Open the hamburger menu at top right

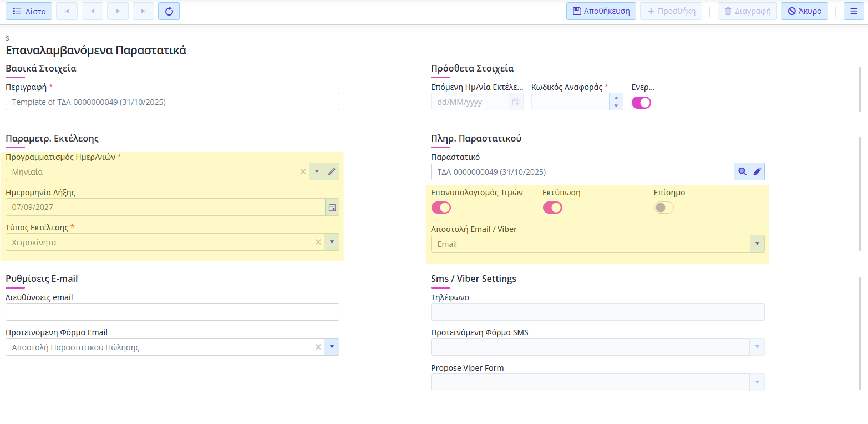[x=854, y=11]
